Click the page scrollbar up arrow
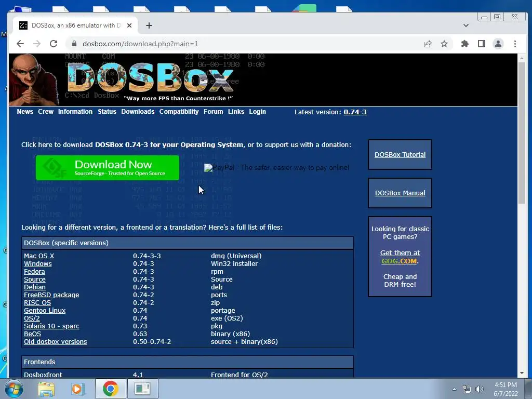The height and width of the screenshot is (399, 532). (x=522, y=58)
